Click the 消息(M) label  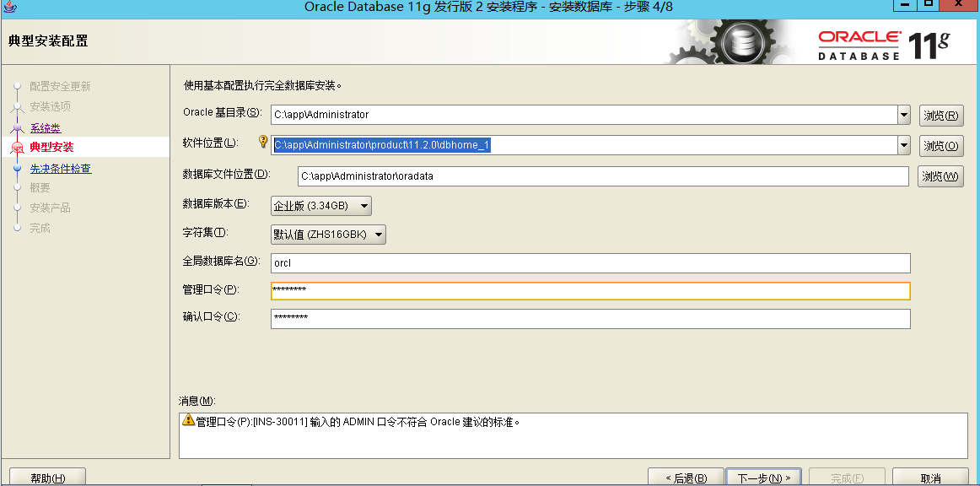pos(197,401)
